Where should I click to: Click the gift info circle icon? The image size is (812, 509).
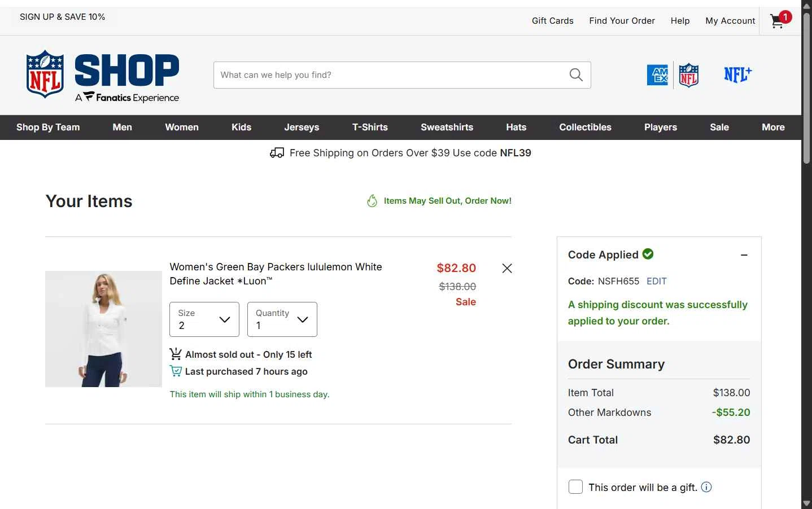[x=706, y=487]
